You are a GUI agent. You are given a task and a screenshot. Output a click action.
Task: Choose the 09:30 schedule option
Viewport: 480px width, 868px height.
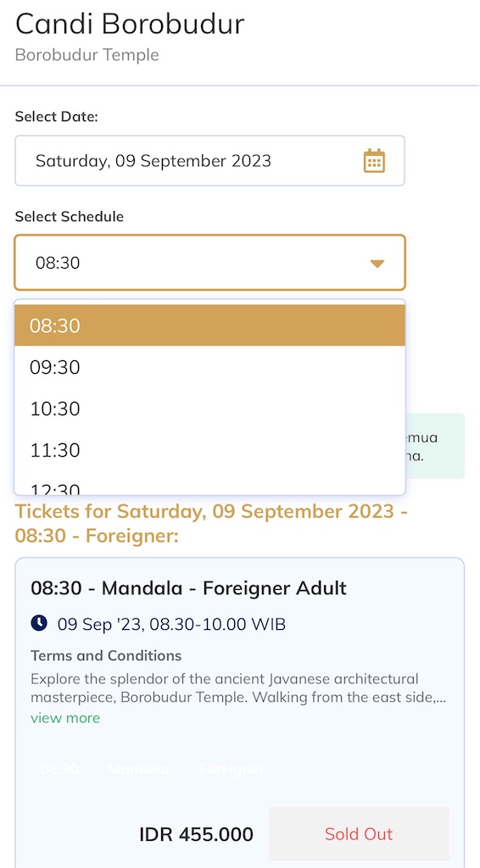[x=209, y=367]
